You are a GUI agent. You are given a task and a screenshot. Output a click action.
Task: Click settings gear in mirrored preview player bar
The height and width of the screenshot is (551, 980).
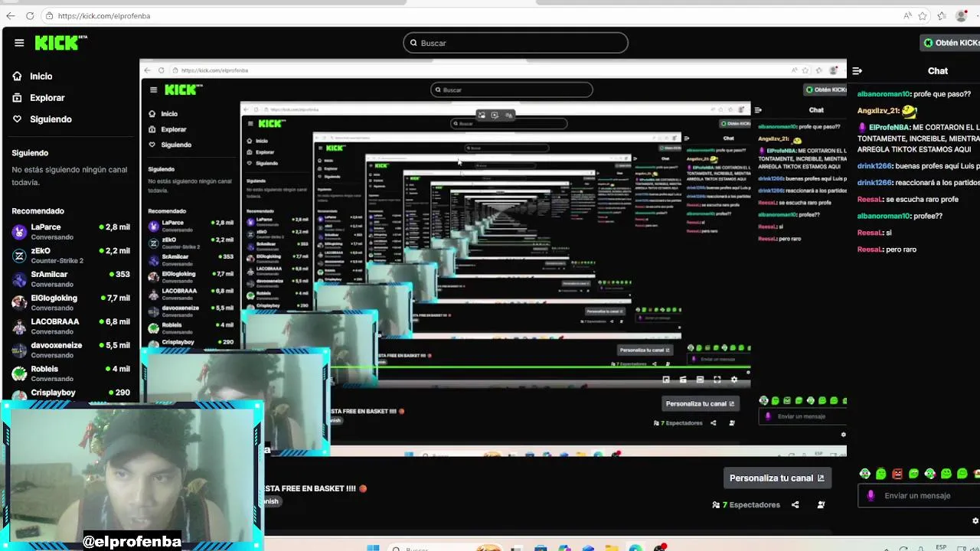pos(734,380)
